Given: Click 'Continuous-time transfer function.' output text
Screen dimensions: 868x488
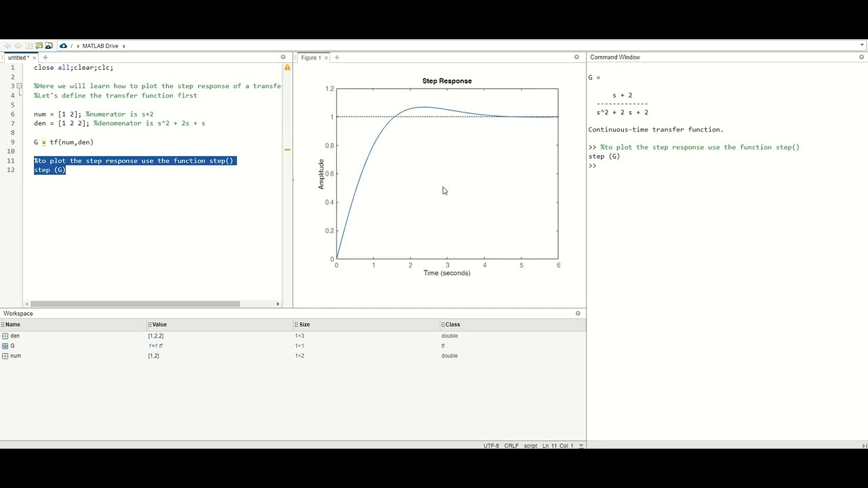Looking at the screenshot, I should (656, 129).
